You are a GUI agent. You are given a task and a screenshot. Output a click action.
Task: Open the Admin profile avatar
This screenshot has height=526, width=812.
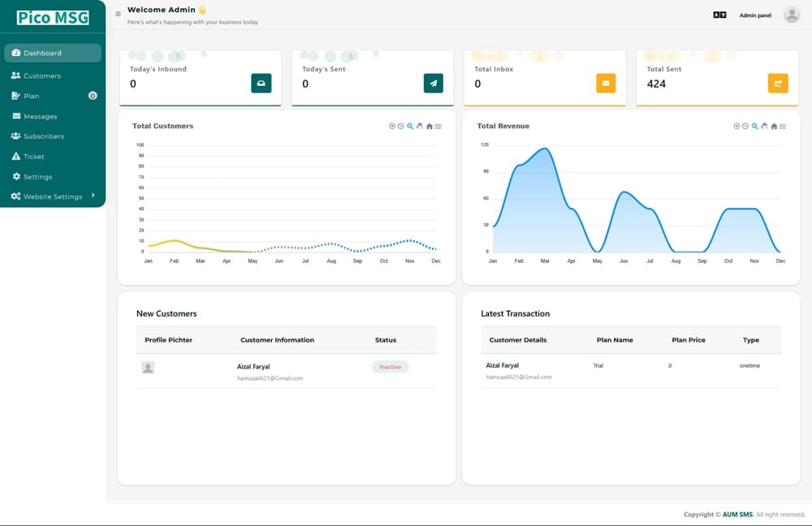click(792, 15)
